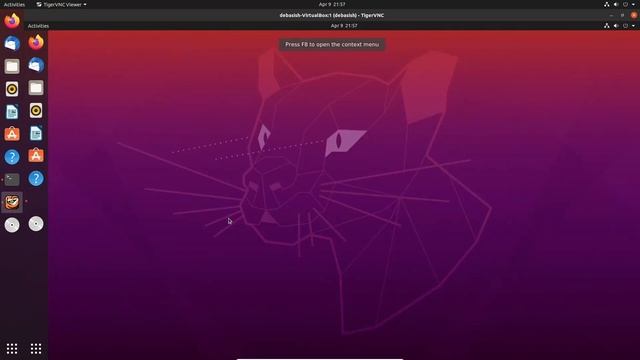The height and width of the screenshot is (360, 640).
Task: Click host Activities in the top bar
Action: coord(14,4)
